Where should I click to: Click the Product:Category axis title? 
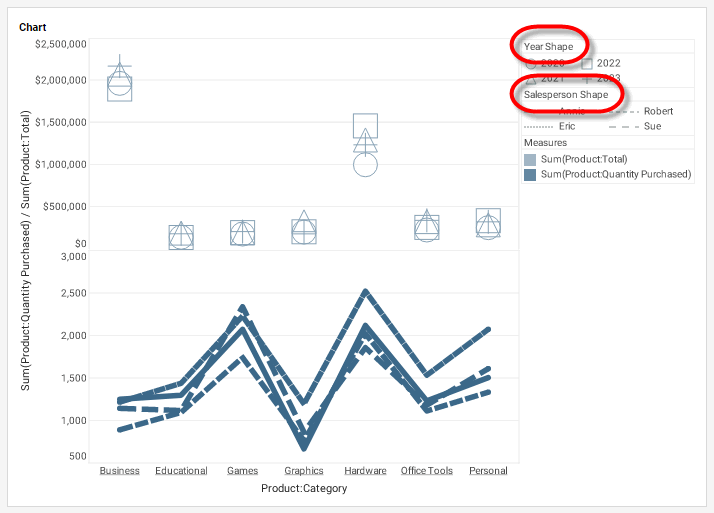coord(304,488)
